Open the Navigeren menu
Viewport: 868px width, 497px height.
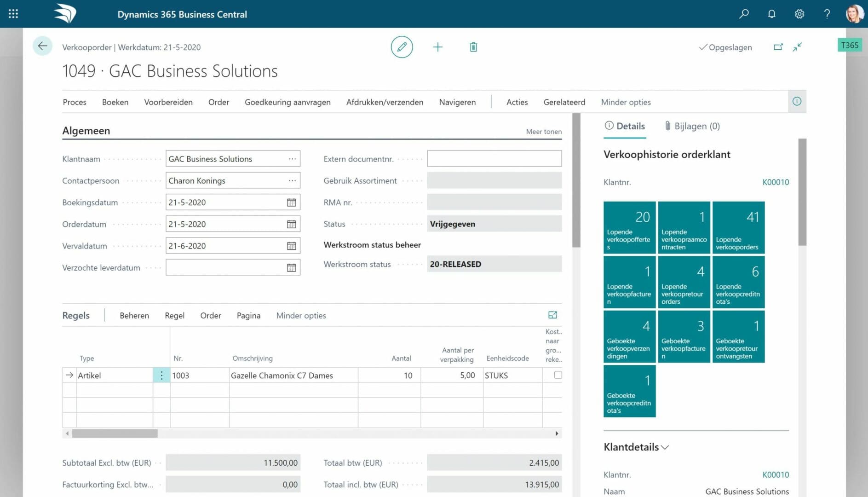(457, 102)
